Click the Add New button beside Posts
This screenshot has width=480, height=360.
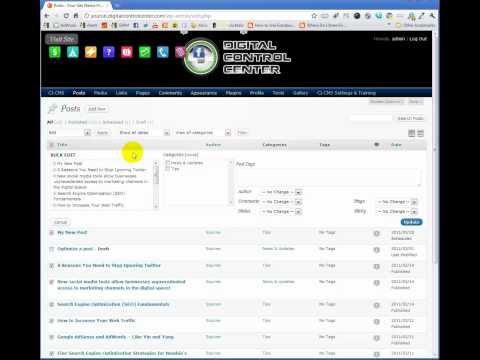(97, 109)
